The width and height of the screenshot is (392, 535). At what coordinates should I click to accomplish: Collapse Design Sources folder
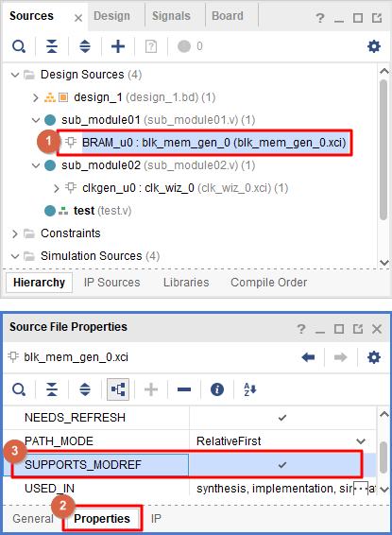[15, 75]
